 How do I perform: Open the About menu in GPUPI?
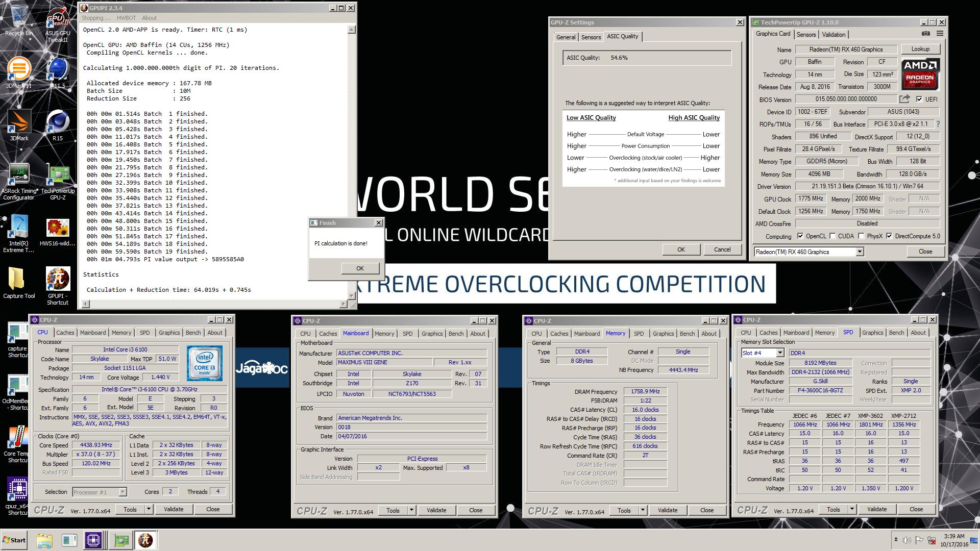tap(150, 18)
